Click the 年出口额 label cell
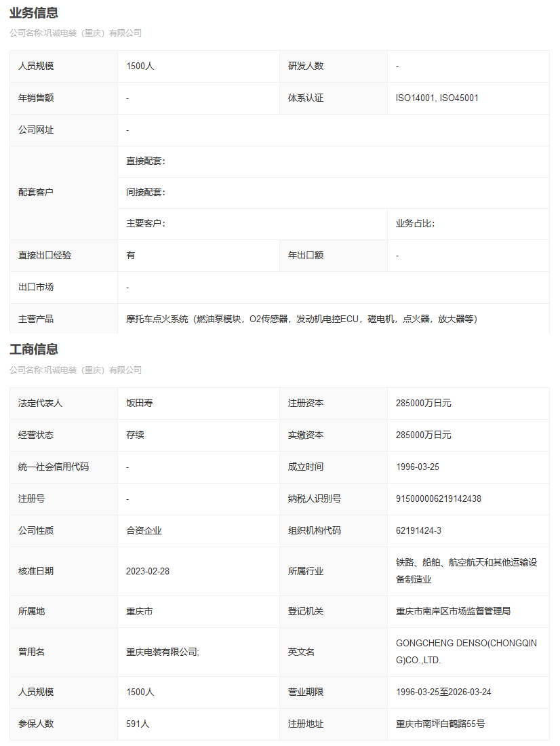This screenshot has width=560, height=746. coord(334,256)
